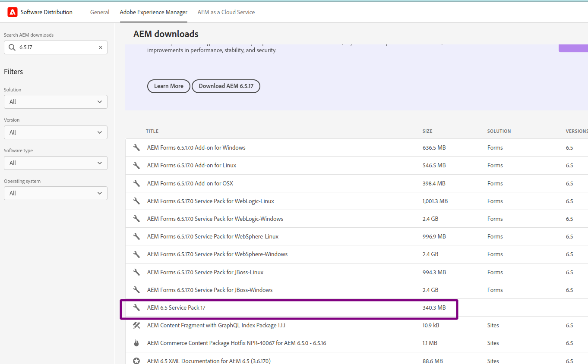Click the flame icon beside the Commerce Content Package Hotfix

pyautogui.click(x=136, y=343)
